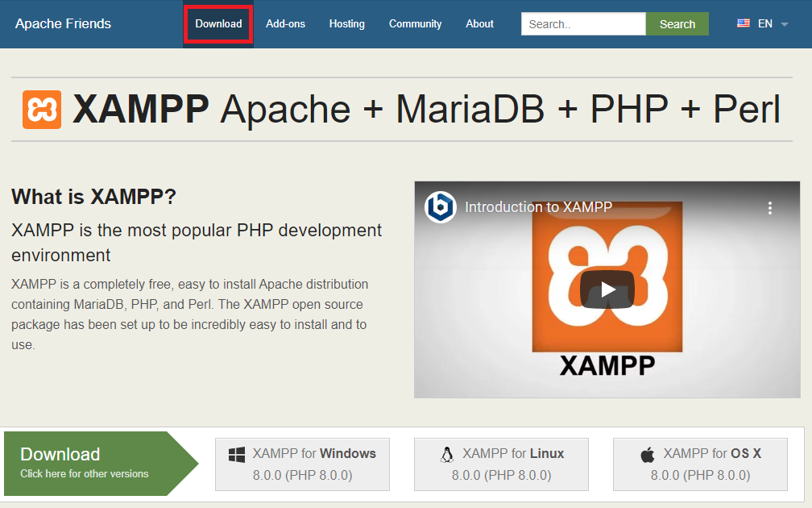The width and height of the screenshot is (812, 508).
Task: Click the US flag language icon
Action: coord(743,23)
